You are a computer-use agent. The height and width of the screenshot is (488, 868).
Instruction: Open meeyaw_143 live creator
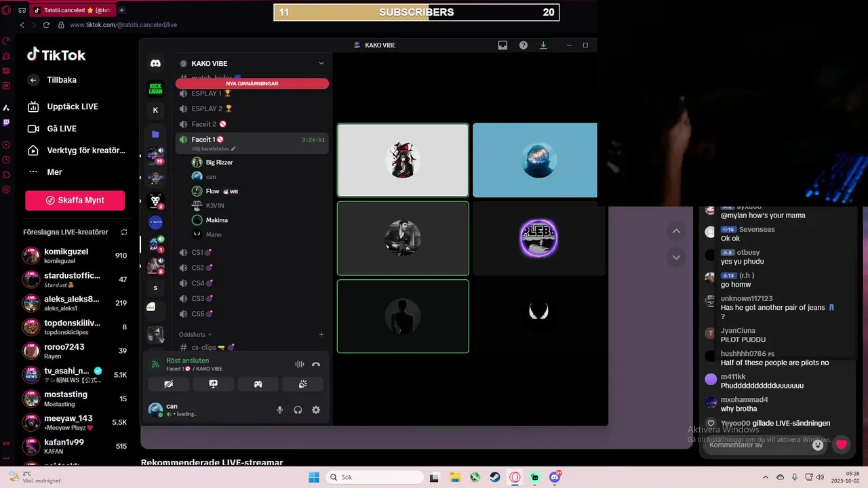pyautogui.click(x=75, y=422)
